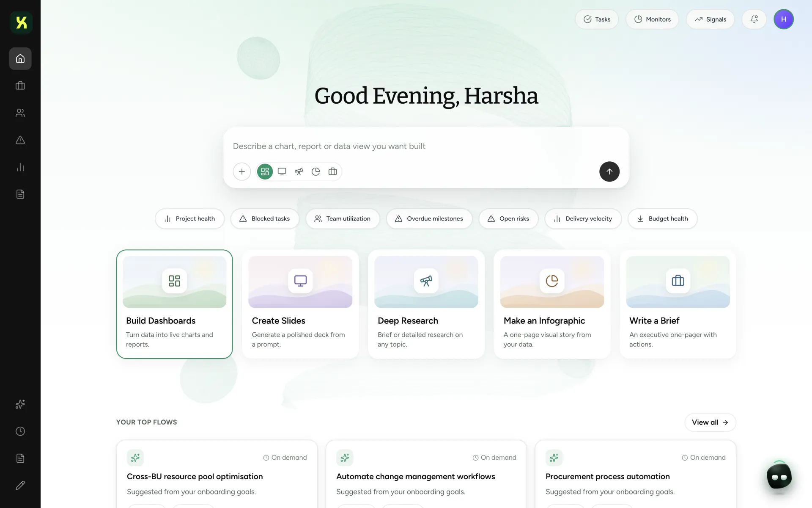Open Automate change management workflows flow
Viewport: 812px width, 508px height.
(426, 474)
